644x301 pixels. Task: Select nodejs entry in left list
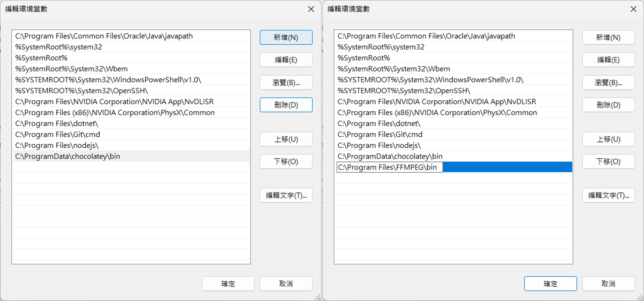57,145
